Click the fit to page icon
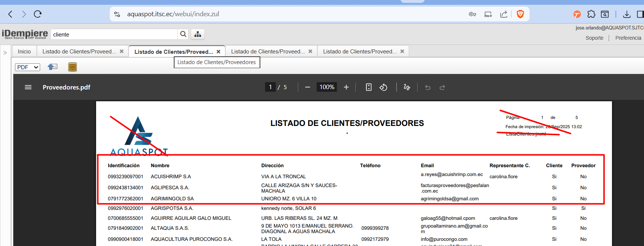This screenshot has width=644, height=246. [x=369, y=87]
